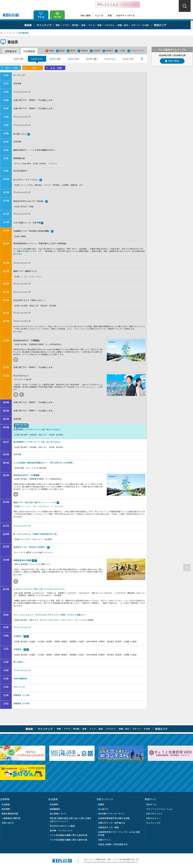This screenshot has height=868, width=193.
Task: Select ドラマ genre in the top navigation bar
Action: click(66, 25)
